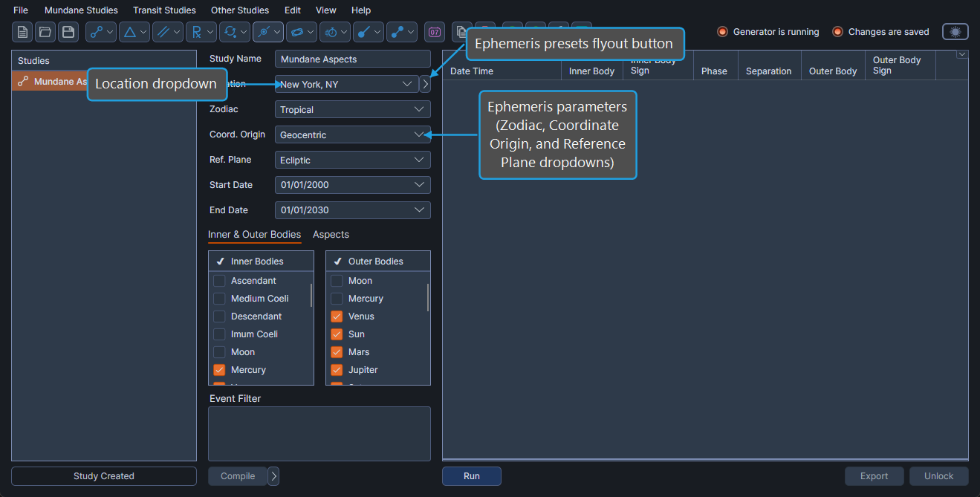Open dropdown arrow beside triangle toolbar icon
980x497 pixels.
point(143,32)
